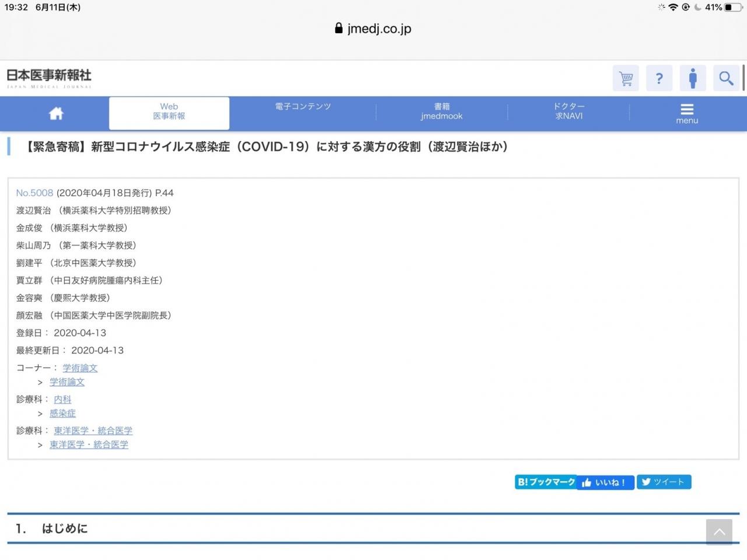Open the No.5008 issue link
This screenshot has width=747, height=560.
pos(34,192)
